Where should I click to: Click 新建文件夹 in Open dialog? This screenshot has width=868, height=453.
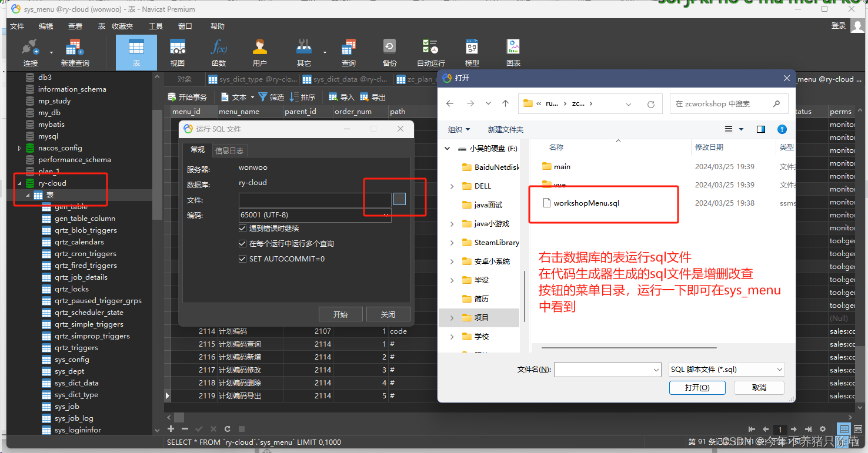pyautogui.click(x=506, y=129)
